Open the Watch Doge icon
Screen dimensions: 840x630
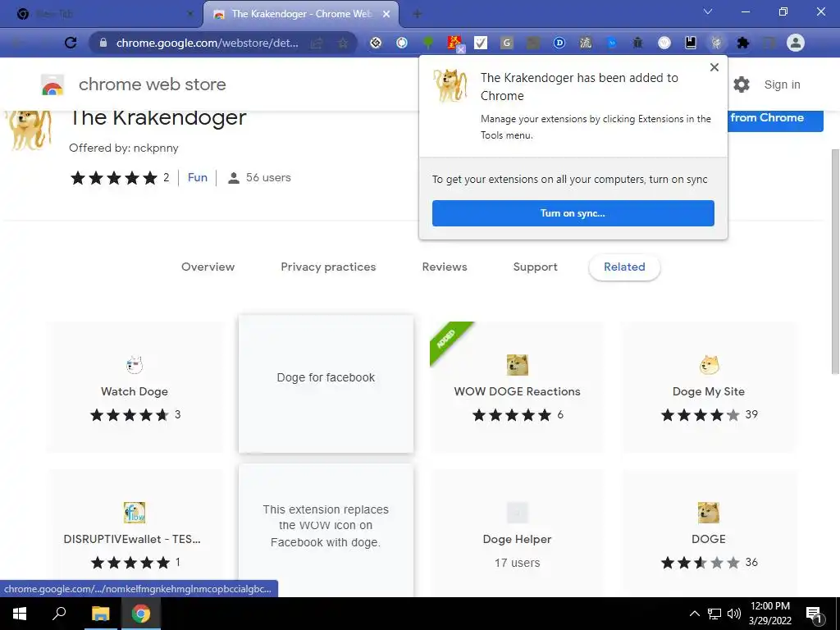coord(135,365)
